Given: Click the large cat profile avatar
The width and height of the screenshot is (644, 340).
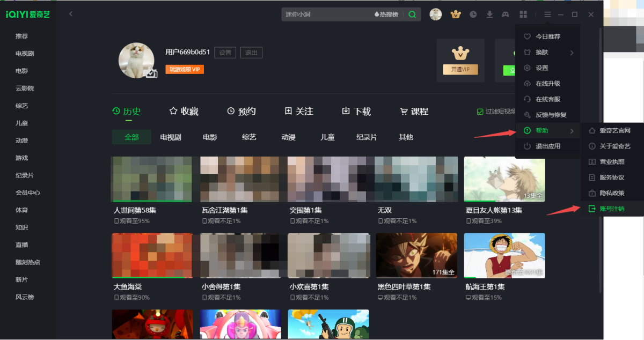Looking at the screenshot, I should coord(136,60).
